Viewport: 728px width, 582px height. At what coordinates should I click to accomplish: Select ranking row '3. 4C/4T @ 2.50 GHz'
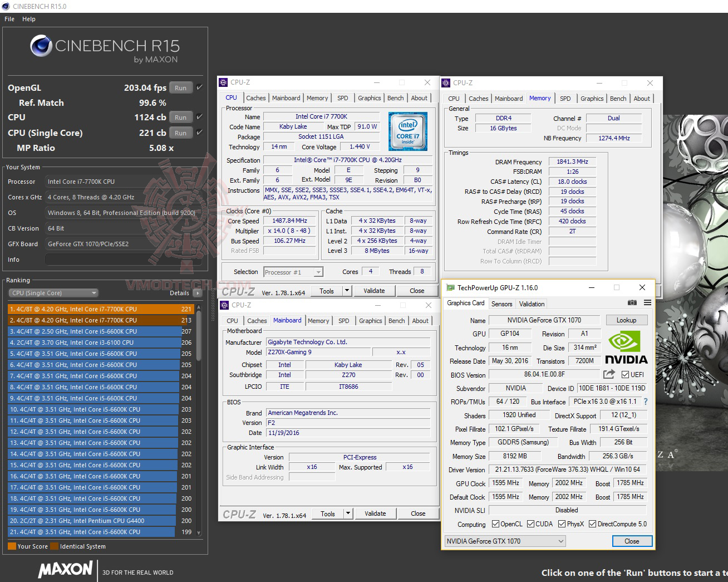coord(101,331)
